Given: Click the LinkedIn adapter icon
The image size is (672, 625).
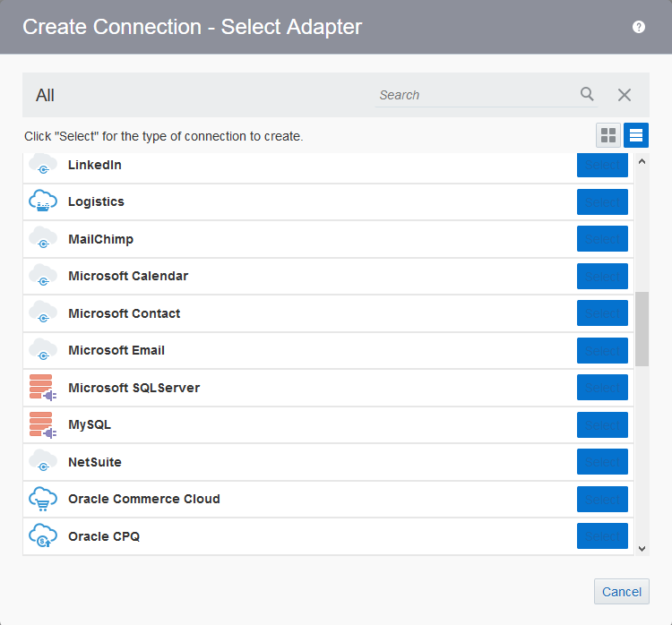Looking at the screenshot, I should pos(43,165).
